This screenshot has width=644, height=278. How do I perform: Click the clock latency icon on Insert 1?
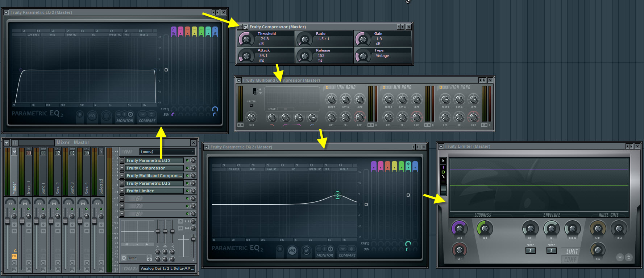click(29, 263)
